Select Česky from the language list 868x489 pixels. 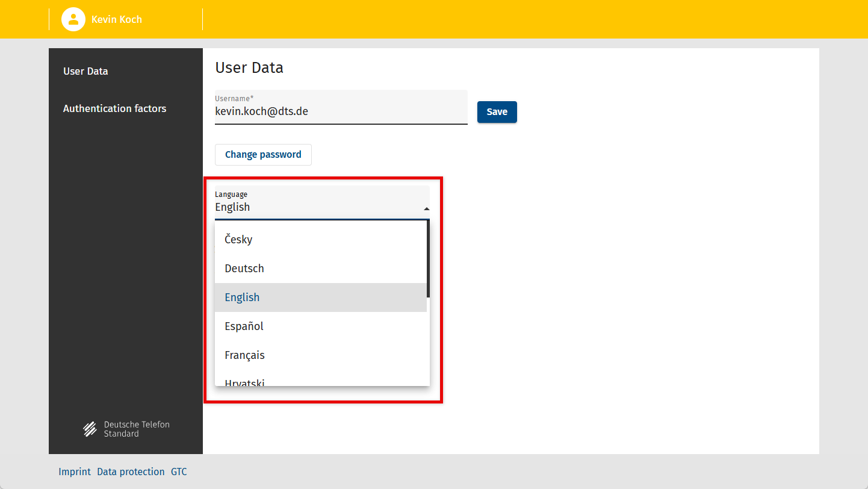(238, 240)
